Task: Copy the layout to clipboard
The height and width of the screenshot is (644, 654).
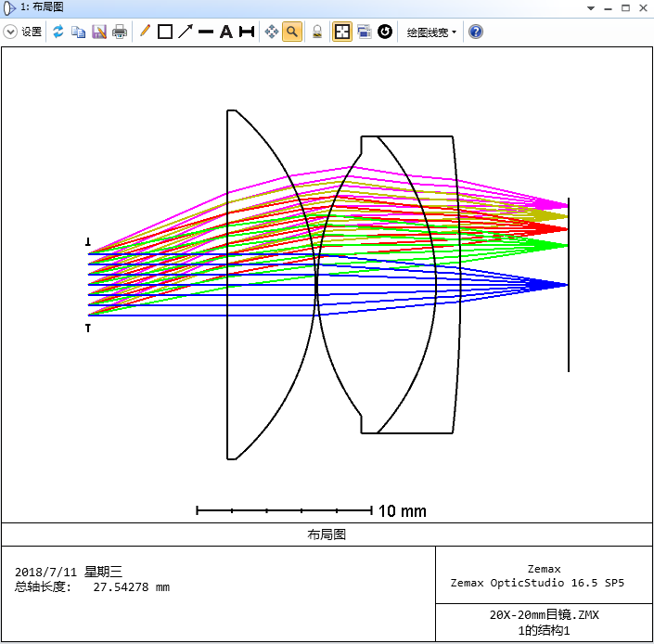Action: point(79,32)
